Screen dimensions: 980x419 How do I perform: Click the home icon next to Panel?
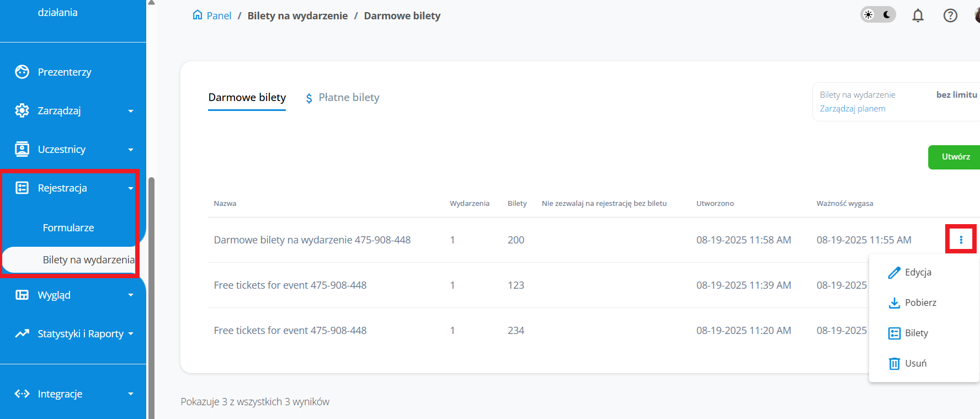click(198, 15)
